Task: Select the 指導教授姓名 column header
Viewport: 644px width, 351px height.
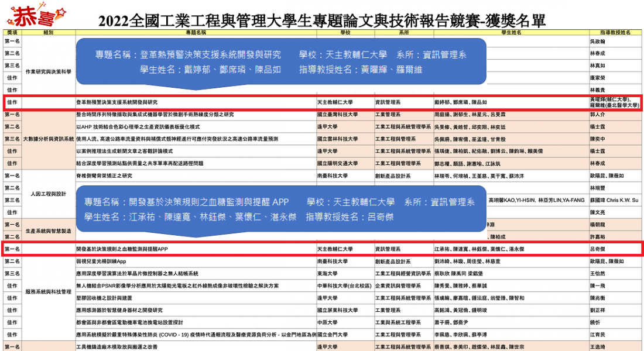Action: pos(615,34)
